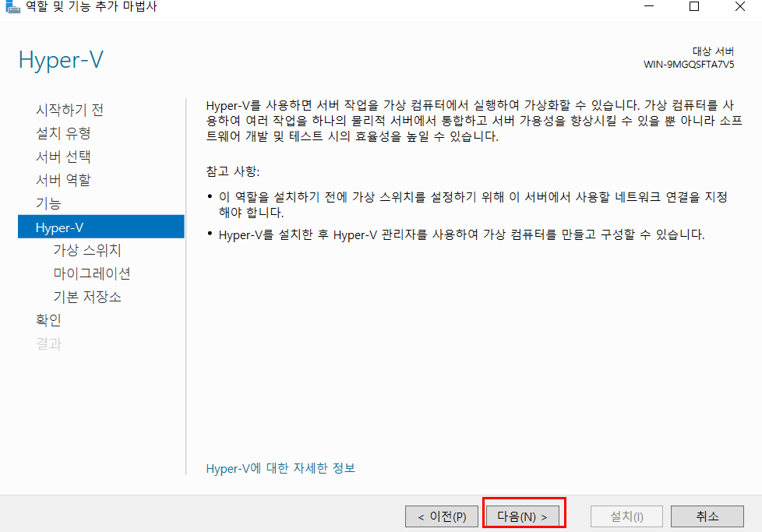Screen dimensions: 762x532
Task: Open the 마이그레이션 sub-step
Action: tap(92, 273)
